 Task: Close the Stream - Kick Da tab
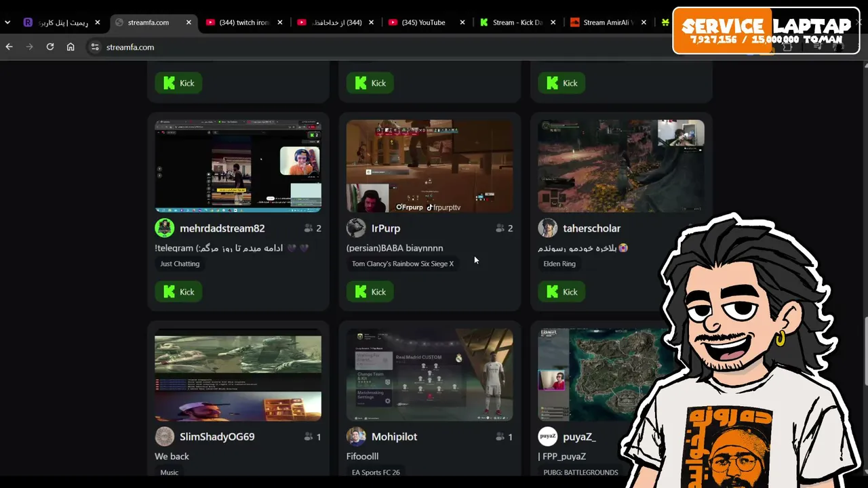tap(553, 22)
